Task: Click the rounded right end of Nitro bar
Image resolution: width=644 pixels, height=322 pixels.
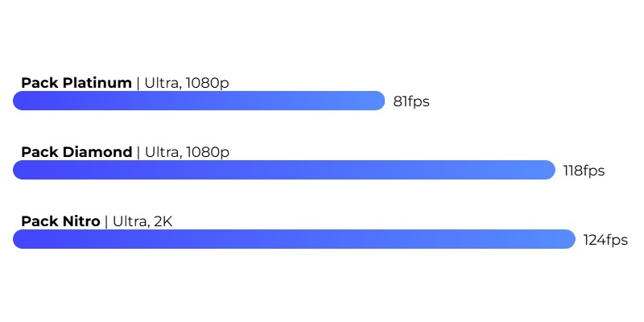Action: click(568, 239)
